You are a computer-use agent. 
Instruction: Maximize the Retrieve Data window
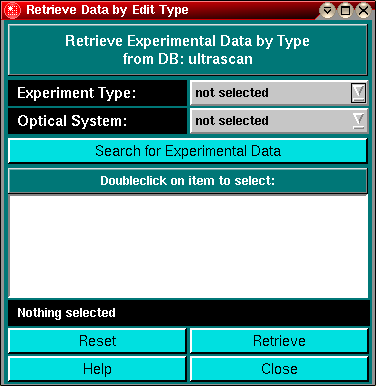tap(345, 11)
